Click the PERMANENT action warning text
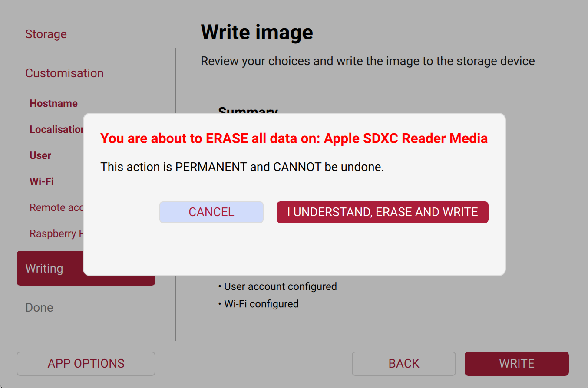 pyautogui.click(x=242, y=167)
